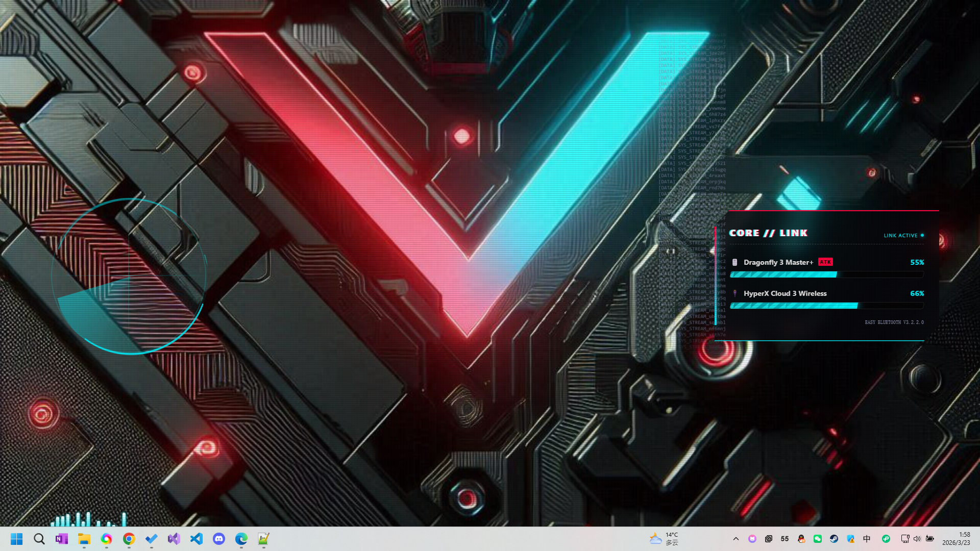Viewport: 980px width, 551px height.
Task: Open the weather widget showing 14°C
Action: click(664, 539)
